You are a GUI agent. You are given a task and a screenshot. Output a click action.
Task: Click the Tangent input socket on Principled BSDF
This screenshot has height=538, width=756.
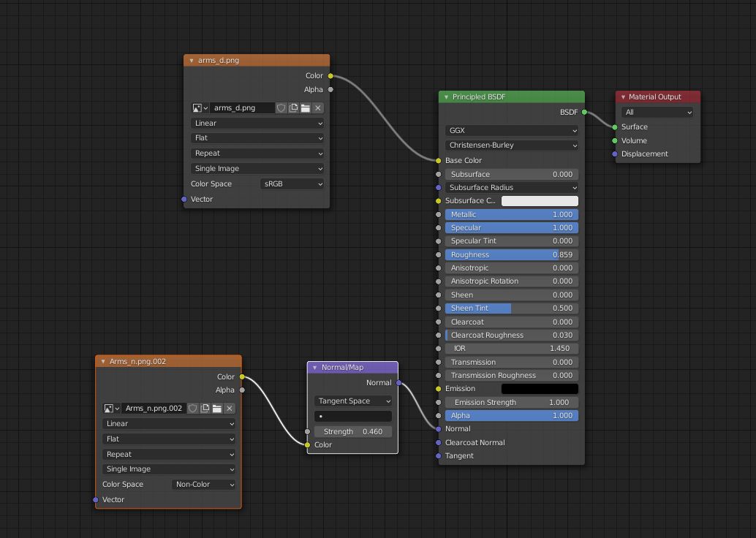(x=438, y=456)
